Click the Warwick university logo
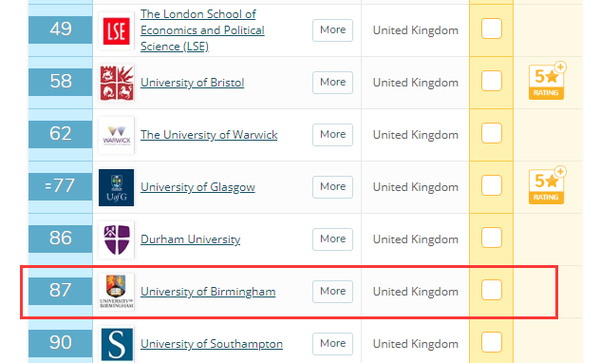 coord(116,135)
